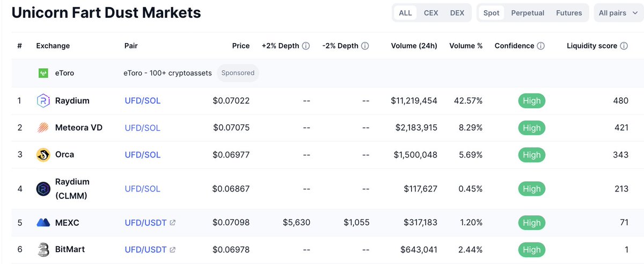This screenshot has width=644, height=264.
Task: Click the MEXC exchange logo
Action: coord(43,223)
